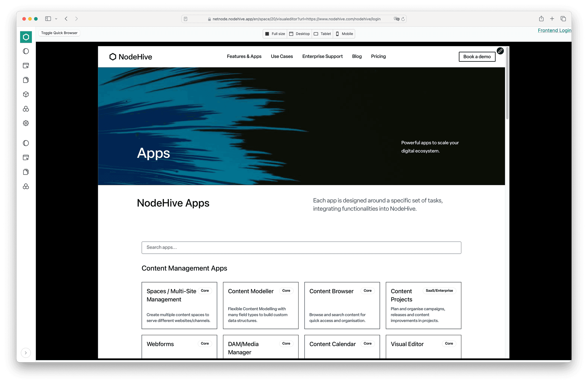The width and height of the screenshot is (588, 384).
Task: Open the Frontend Login link
Action: [554, 30]
